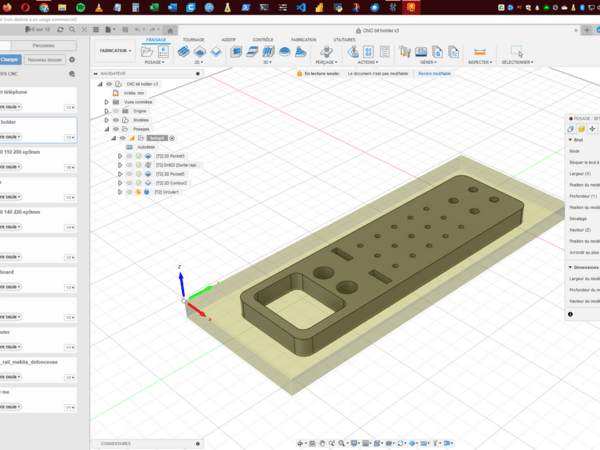Select the Circular1 operation in browser
This screenshot has width=600, height=450.
coord(168,192)
